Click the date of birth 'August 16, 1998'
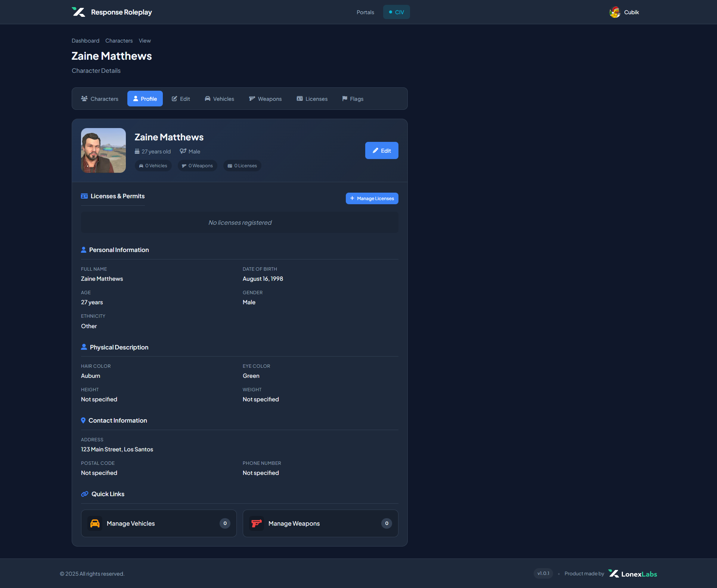This screenshot has height=588, width=717. [263, 279]
